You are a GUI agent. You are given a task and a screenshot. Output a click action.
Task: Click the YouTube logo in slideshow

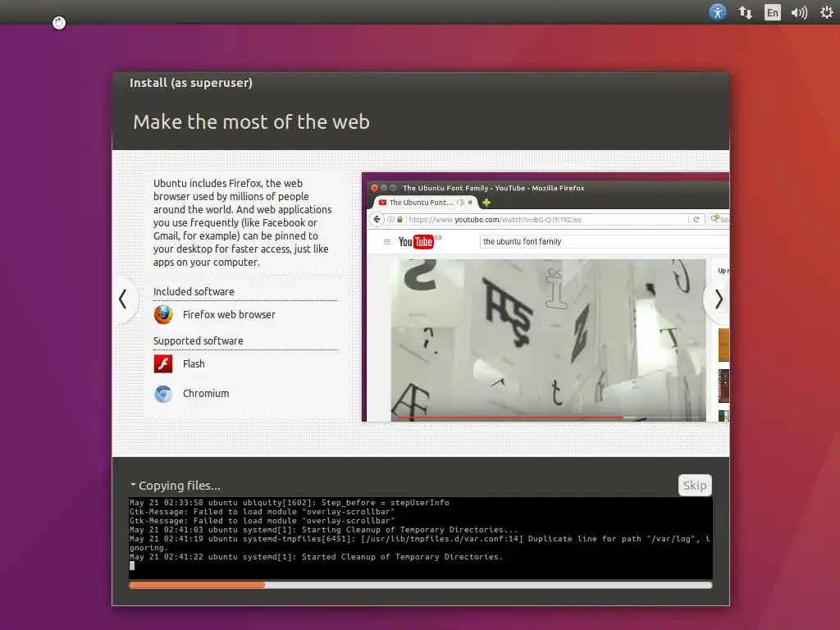pos(416,242)
